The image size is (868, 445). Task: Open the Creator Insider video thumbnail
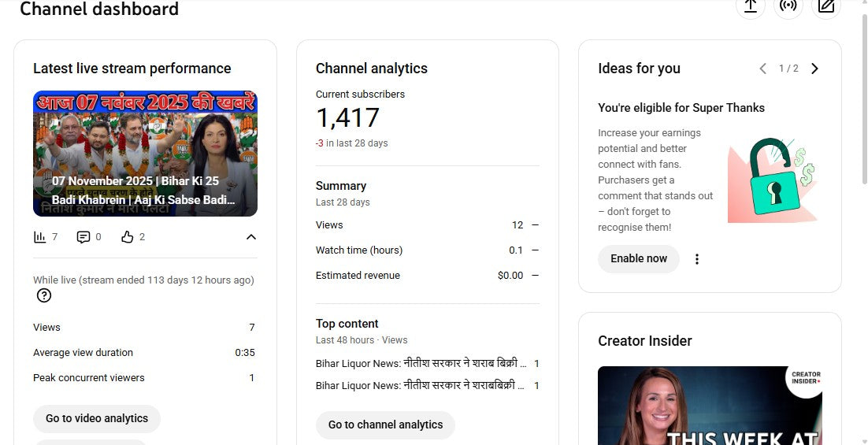(x=709, y=406)
